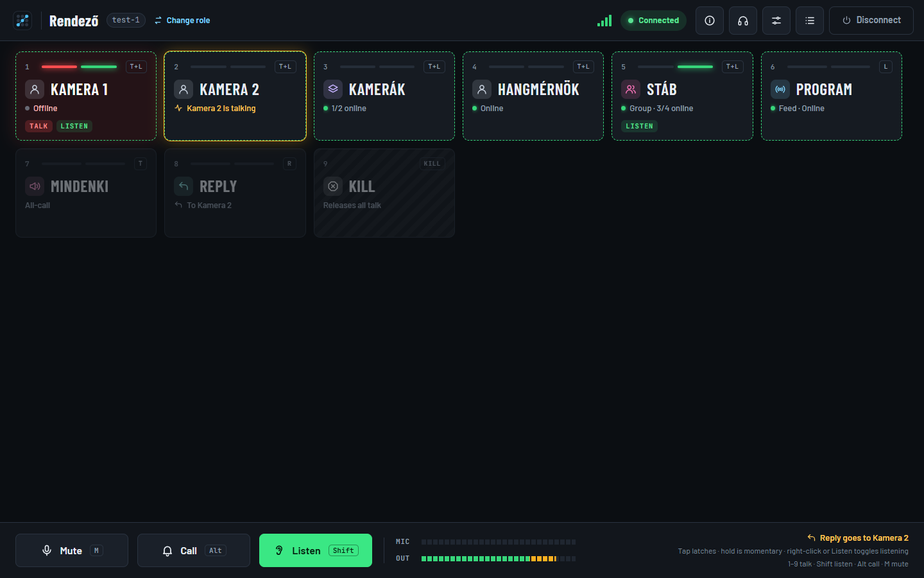The image size is (924, 578).
Task: Click the layers icon on Kamerák
Action: 333,89
